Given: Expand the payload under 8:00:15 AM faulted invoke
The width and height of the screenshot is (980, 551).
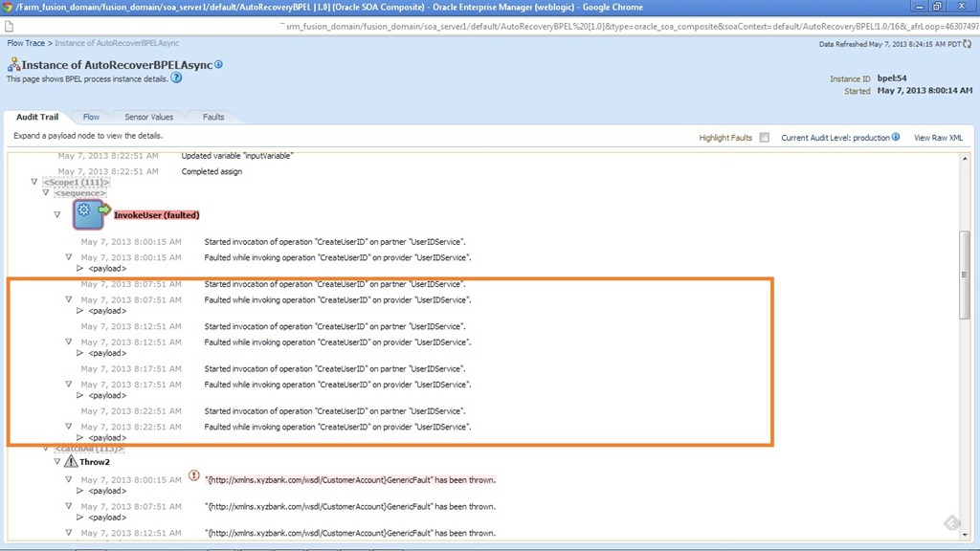Looking at the screenshot, I should coord(79,269).
